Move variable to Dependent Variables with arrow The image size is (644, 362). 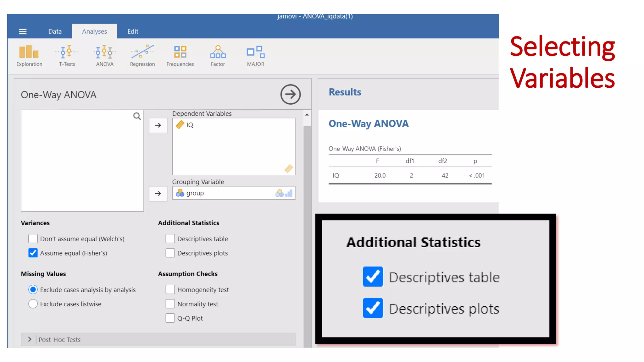tap(158, 125)
